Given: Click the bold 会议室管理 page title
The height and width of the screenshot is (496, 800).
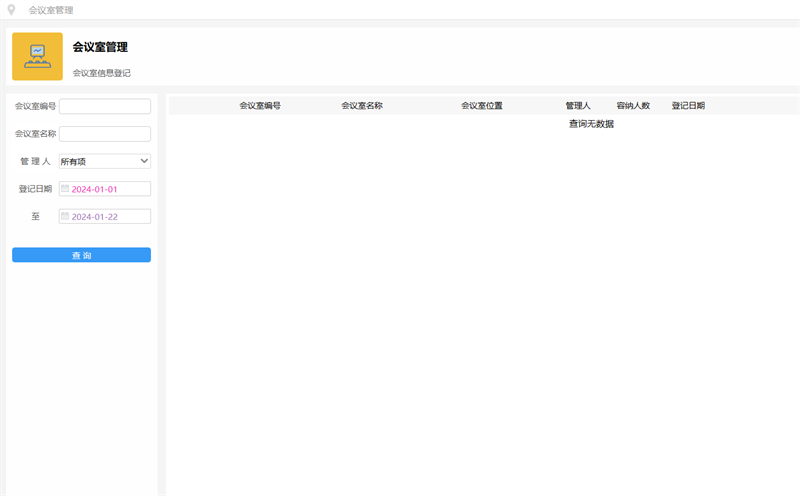Looking at the screenshot, I should (100, 47).
